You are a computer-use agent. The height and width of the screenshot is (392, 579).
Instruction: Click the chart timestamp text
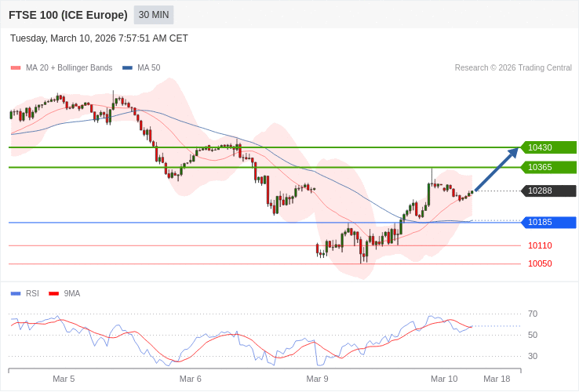coord(99,38)
